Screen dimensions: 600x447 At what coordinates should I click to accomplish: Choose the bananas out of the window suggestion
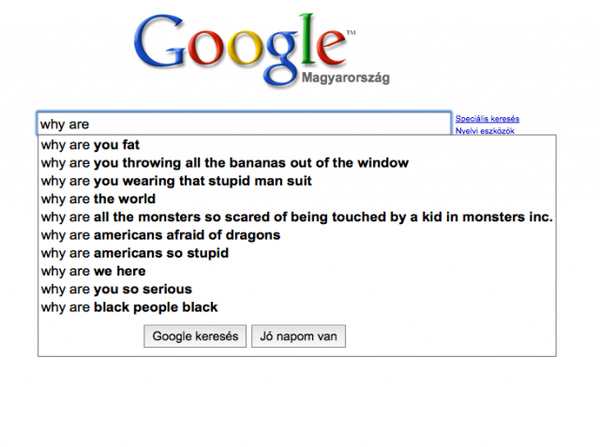(x=224, y=163)
